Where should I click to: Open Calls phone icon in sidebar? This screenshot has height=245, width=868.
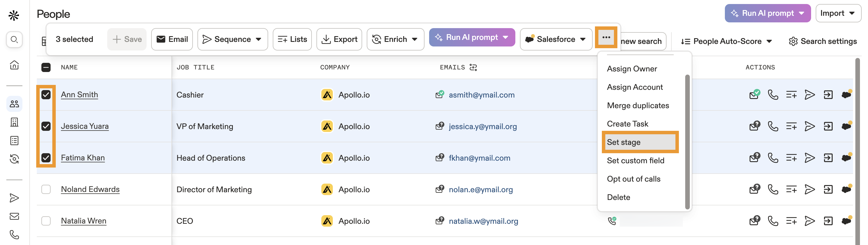[14, 235]
